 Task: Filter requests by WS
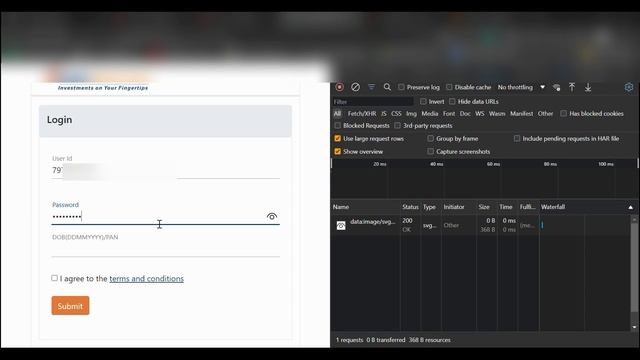[480, 113]
